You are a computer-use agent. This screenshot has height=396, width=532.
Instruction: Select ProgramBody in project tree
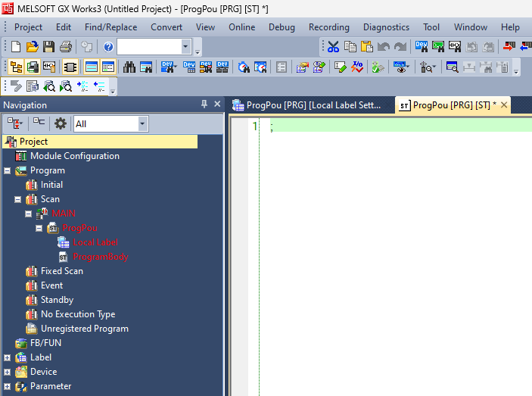coord(101,257)
